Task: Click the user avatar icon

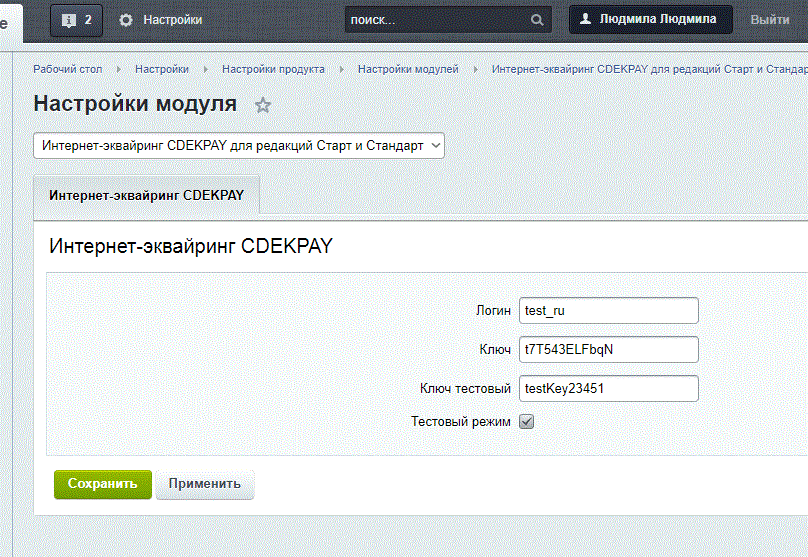Action: pyautogui.click(x=585, y=19)
